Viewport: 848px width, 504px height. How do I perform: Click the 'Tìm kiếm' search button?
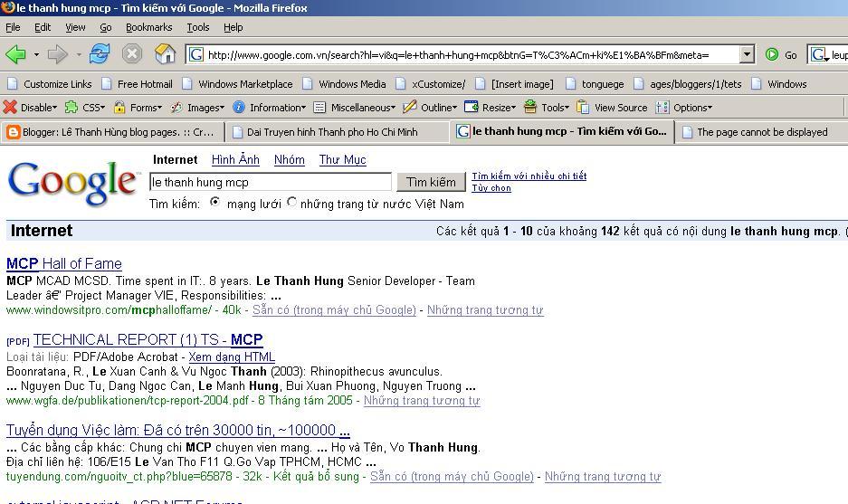(431, 182)
